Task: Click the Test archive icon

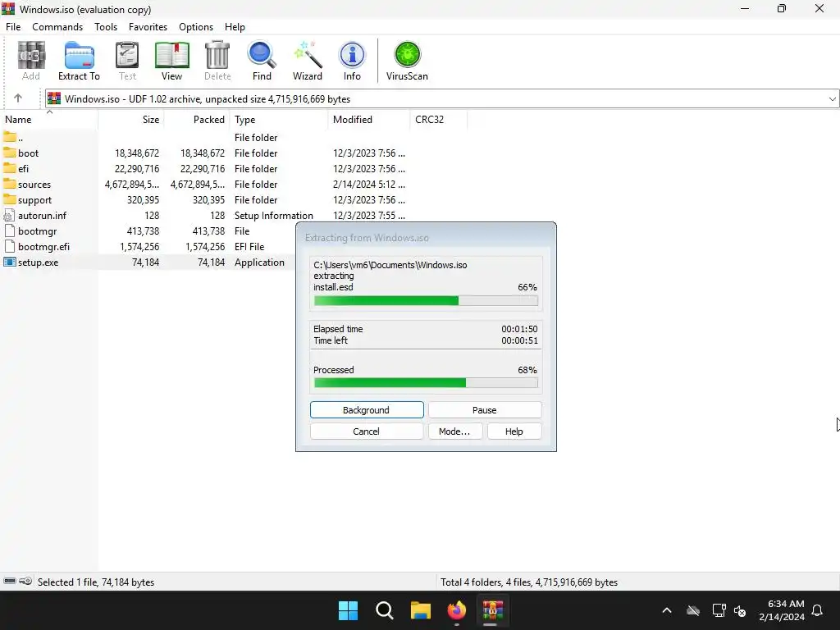Action: click(x=127, y=61)
